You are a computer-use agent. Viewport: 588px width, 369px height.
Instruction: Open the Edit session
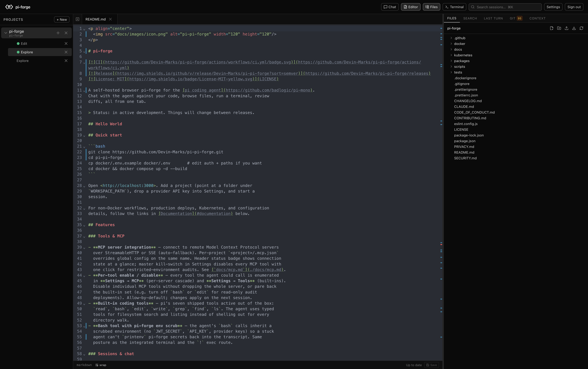click(24, 43)
